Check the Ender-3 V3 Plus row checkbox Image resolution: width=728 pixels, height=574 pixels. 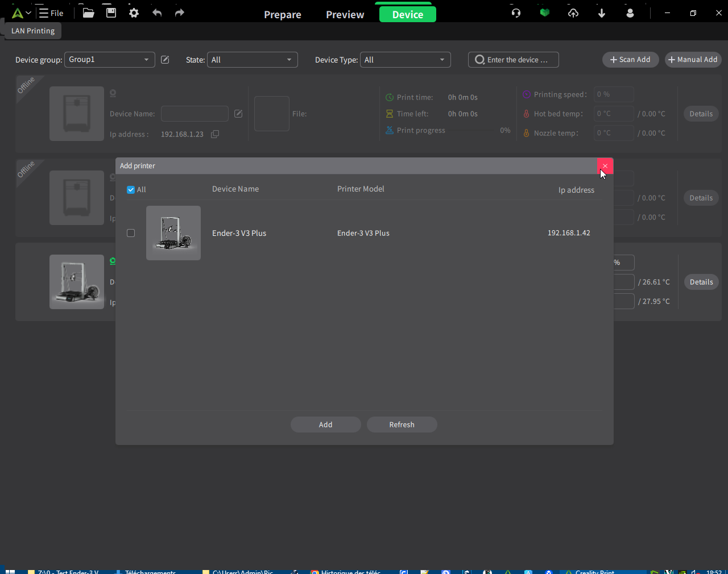click(131, 233)
